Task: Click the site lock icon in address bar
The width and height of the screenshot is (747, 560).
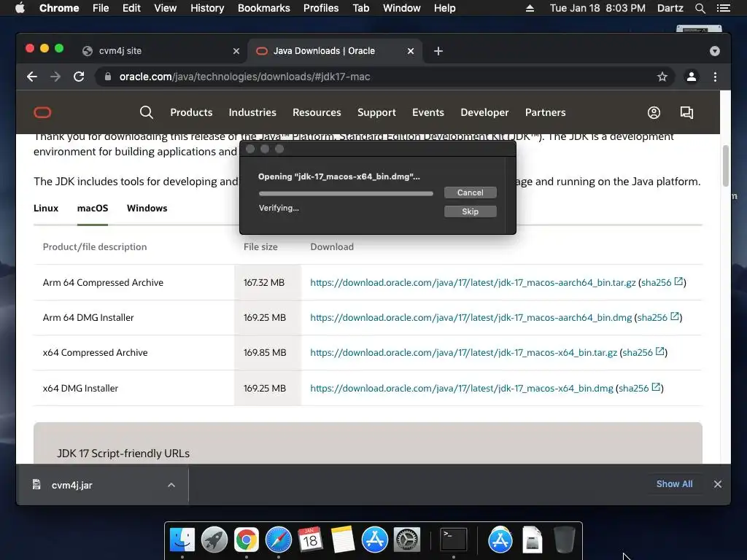Action: 108,77
